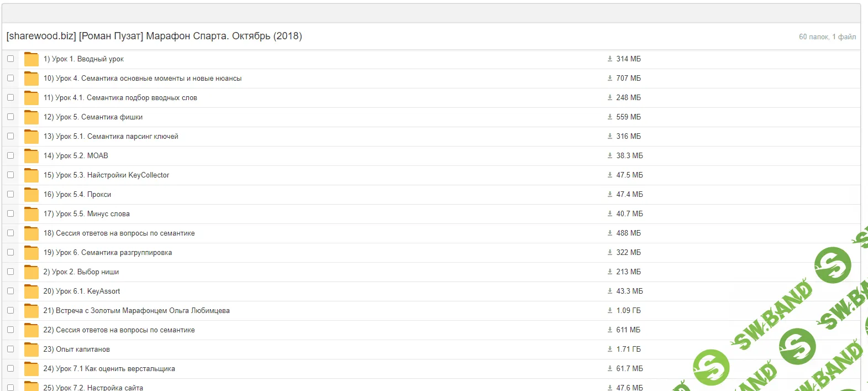Open Урок 5.5. Минус слова folder
868x391 pixels.
click(86, 214)
